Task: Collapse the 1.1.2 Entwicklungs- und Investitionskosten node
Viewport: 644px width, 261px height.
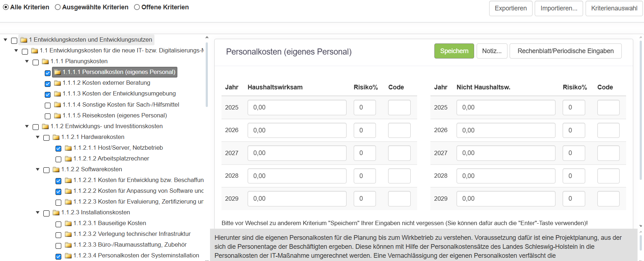Action: (27, 126)
